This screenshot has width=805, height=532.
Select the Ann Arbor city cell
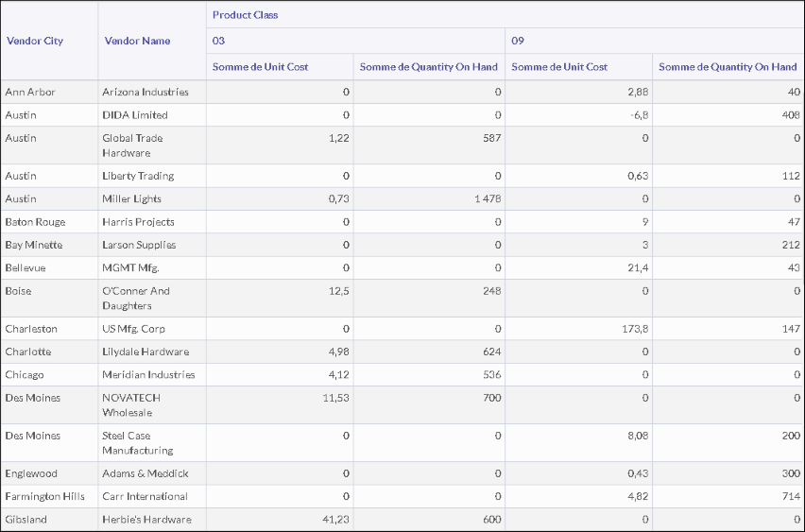pos(31,92)
